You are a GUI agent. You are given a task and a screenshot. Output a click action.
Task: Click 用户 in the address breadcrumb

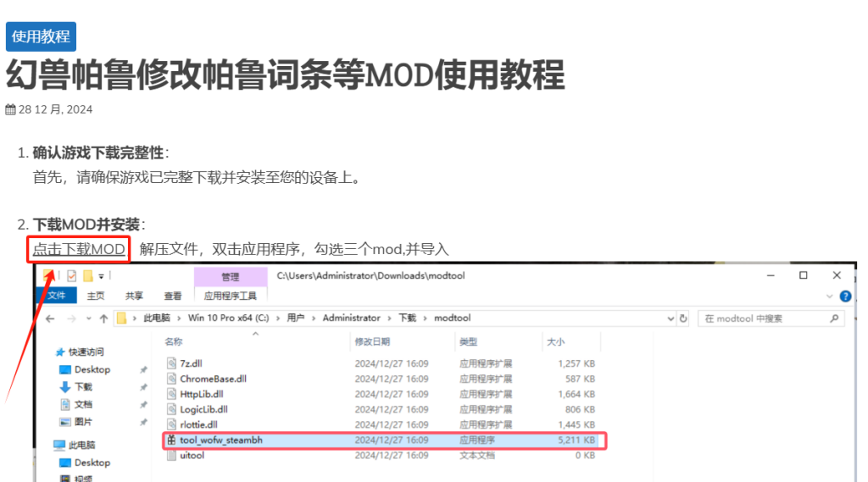(296, 319)
